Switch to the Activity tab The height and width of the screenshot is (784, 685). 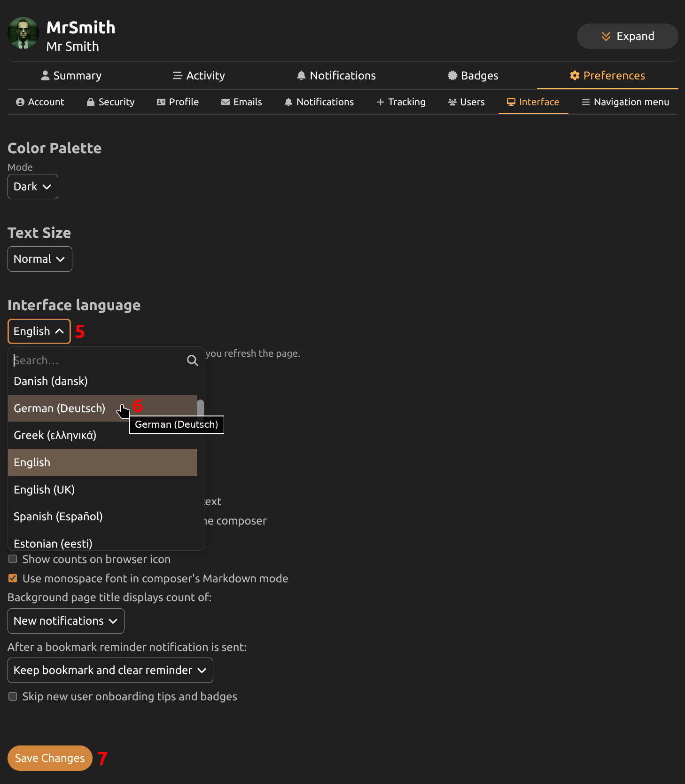(199, 76)
